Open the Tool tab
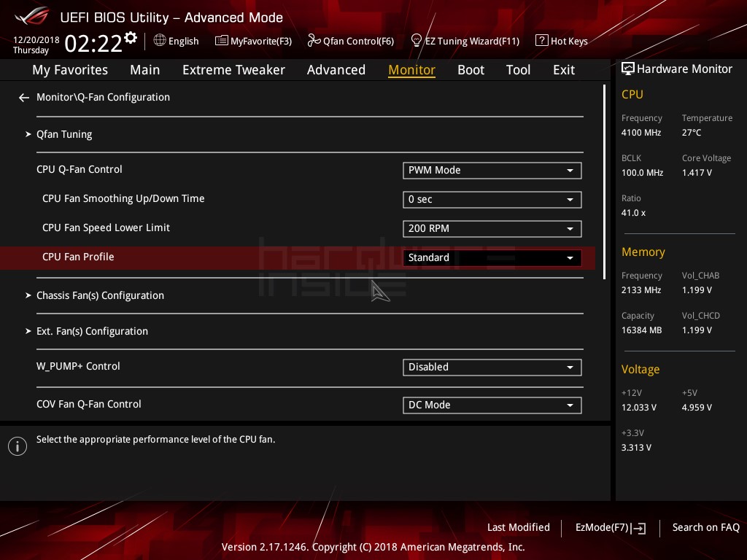The image size is (747, 560). (519, 70)
